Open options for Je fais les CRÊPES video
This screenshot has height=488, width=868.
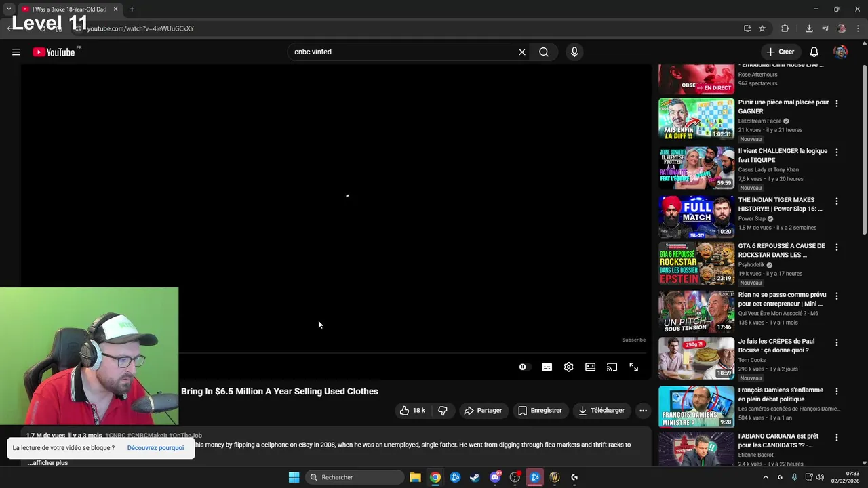pos(836,342)
